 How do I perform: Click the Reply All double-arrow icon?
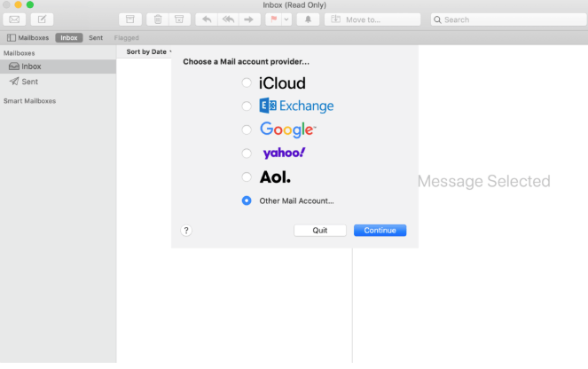point(229,20)
